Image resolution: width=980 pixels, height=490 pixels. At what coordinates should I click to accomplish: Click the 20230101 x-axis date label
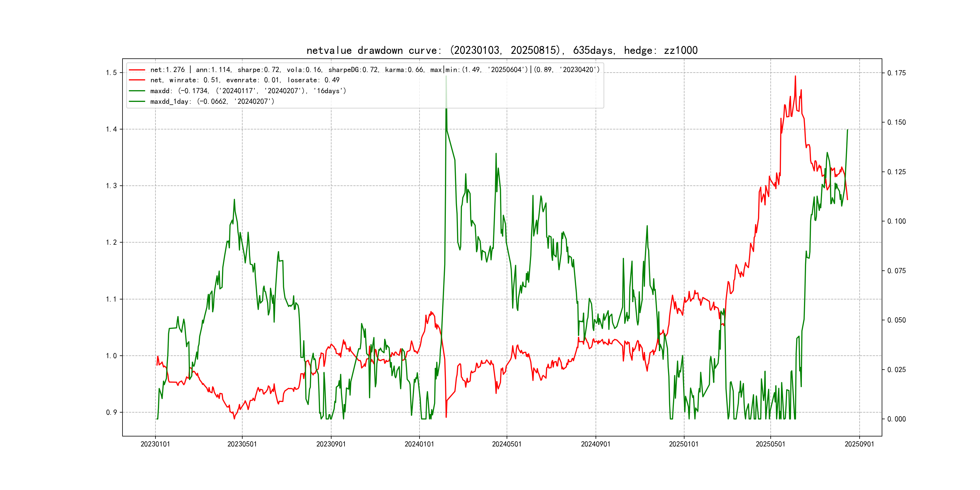point(155,444)
